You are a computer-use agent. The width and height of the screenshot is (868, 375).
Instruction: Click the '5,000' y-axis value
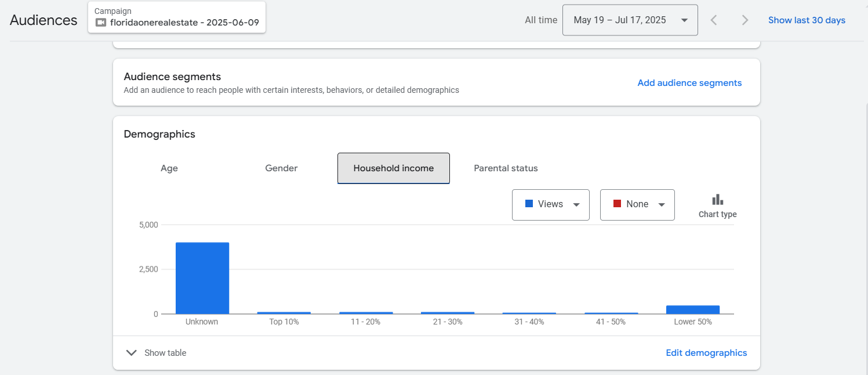click(x=148, y=225)
